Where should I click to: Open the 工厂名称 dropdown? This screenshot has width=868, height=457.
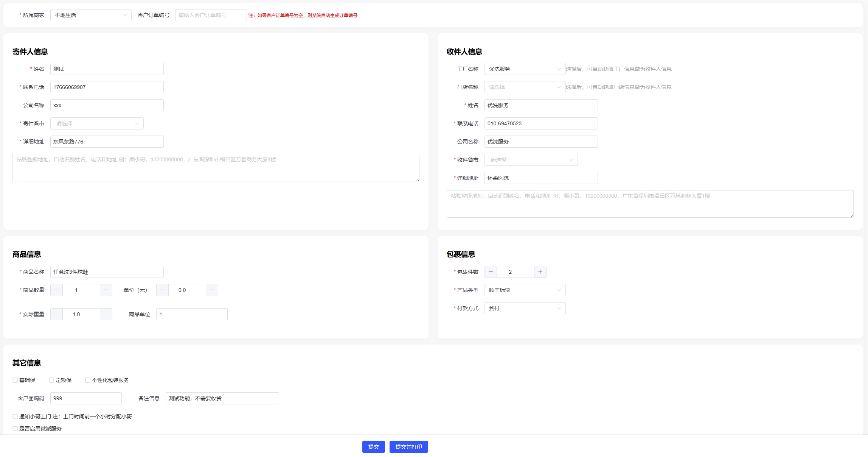[525, 69]
